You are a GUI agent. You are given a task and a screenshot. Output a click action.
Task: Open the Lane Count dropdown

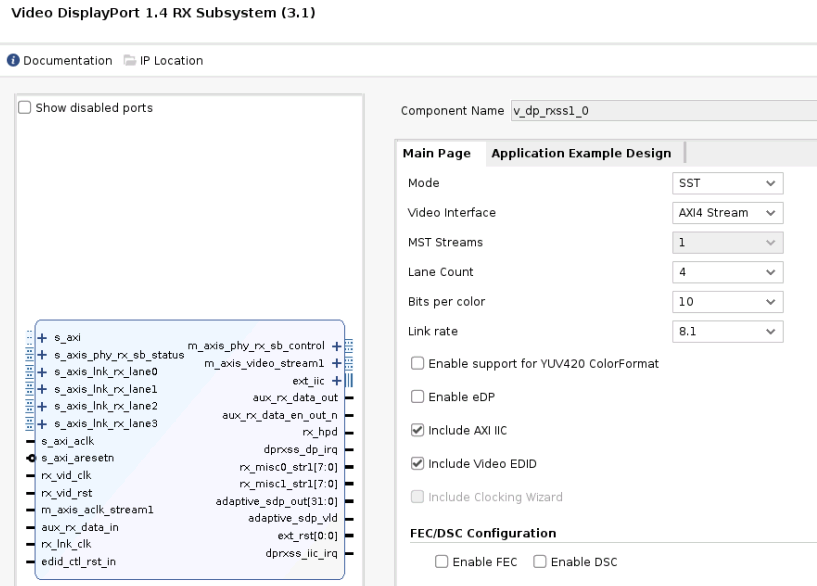727,272
